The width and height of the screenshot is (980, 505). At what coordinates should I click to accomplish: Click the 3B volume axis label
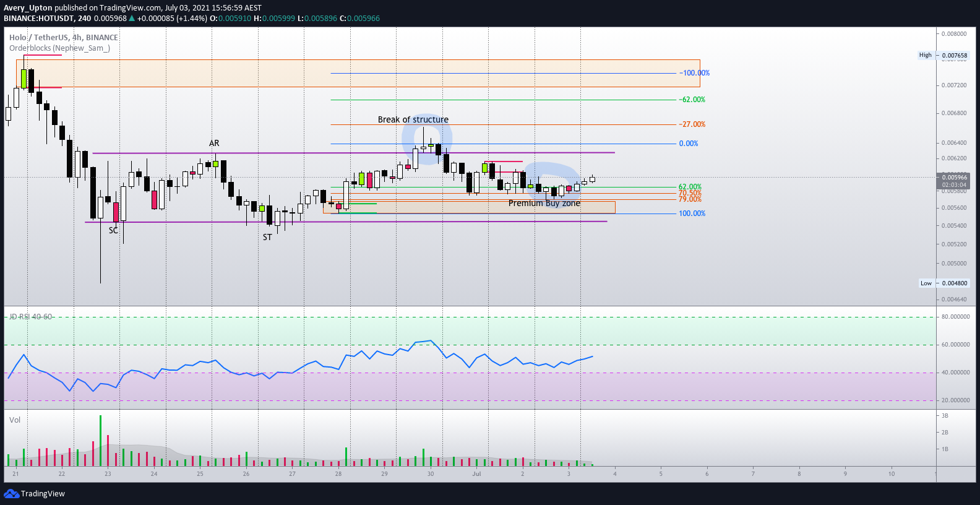[x=945, y=416]
